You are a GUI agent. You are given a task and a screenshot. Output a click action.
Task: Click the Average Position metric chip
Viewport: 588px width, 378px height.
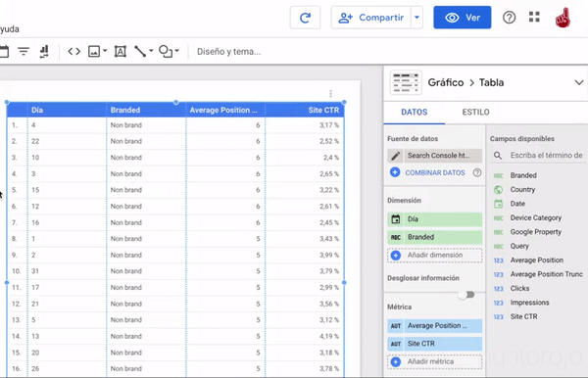(x=434, y=326)
